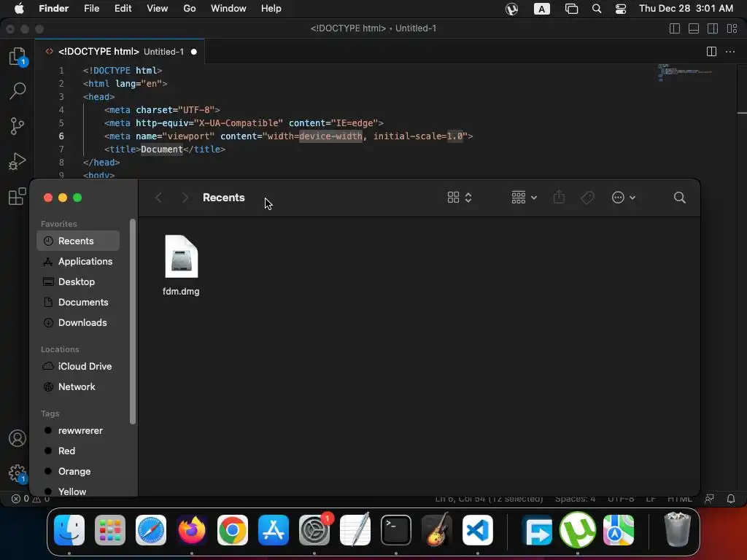Launch GarageBand from the Dock

(x=437, y=530)
